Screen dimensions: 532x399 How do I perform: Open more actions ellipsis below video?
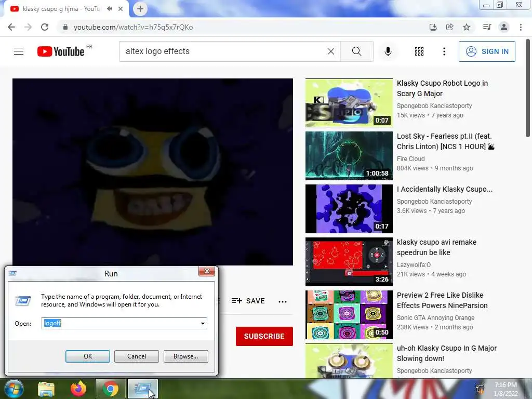282,301
